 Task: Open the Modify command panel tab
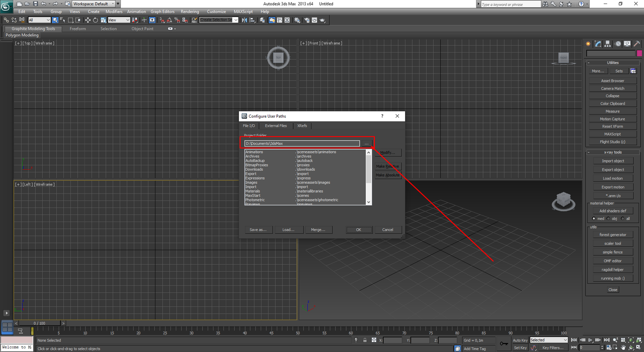point(598,44)
